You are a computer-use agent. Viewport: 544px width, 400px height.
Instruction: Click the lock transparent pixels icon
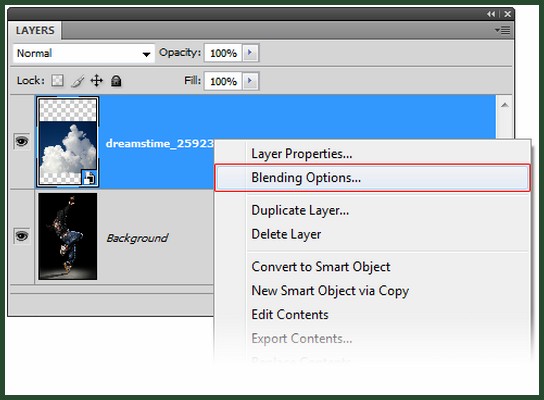pos(58,81)
